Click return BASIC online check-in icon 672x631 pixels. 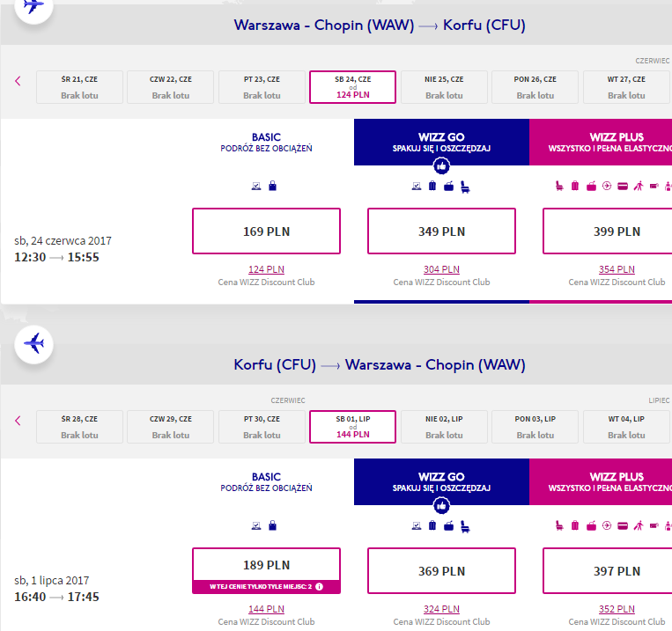(256, 525)
